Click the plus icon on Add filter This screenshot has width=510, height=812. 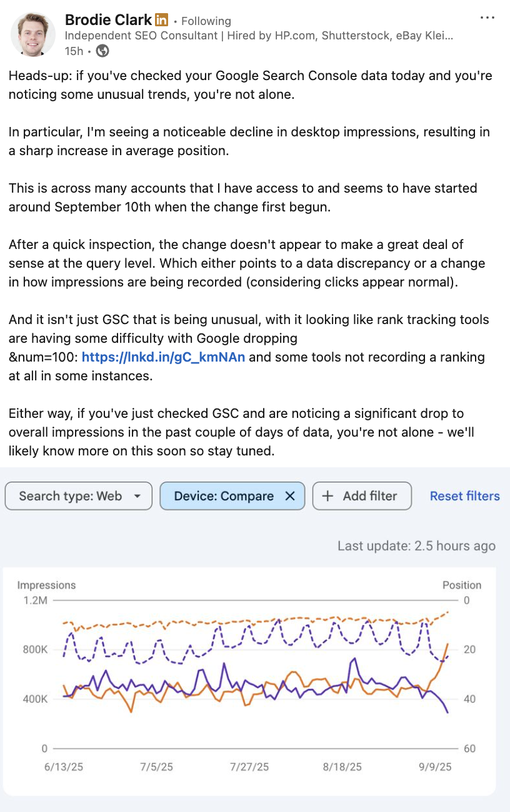pos(327,496)
